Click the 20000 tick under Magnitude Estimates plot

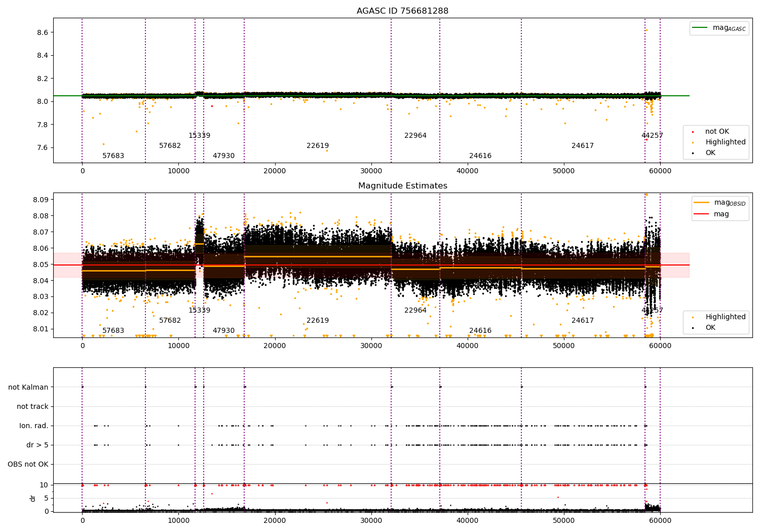(x=275, y=346)
